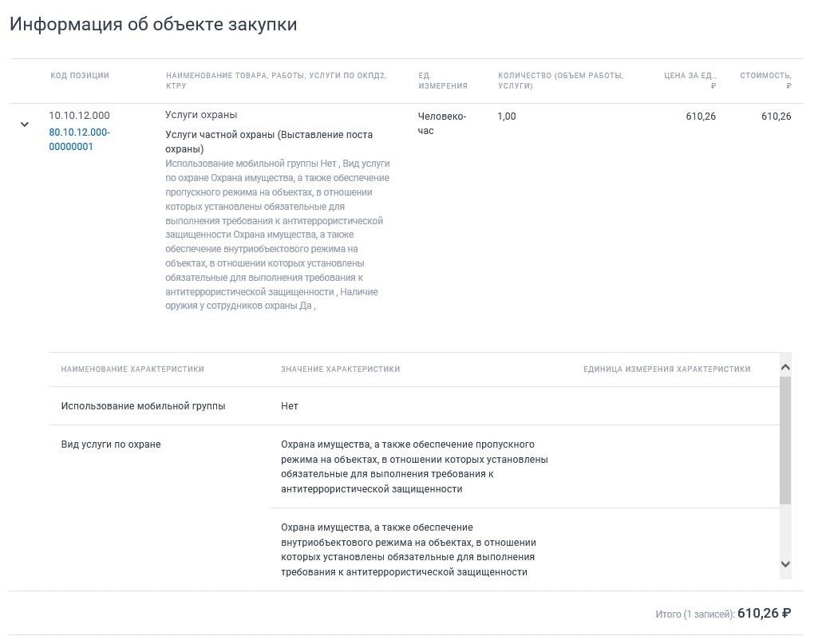The width and height of the screenshot is (826, 644).
Task: Click the 'Человеко-час' unit cell
Action: click(441, 123)
